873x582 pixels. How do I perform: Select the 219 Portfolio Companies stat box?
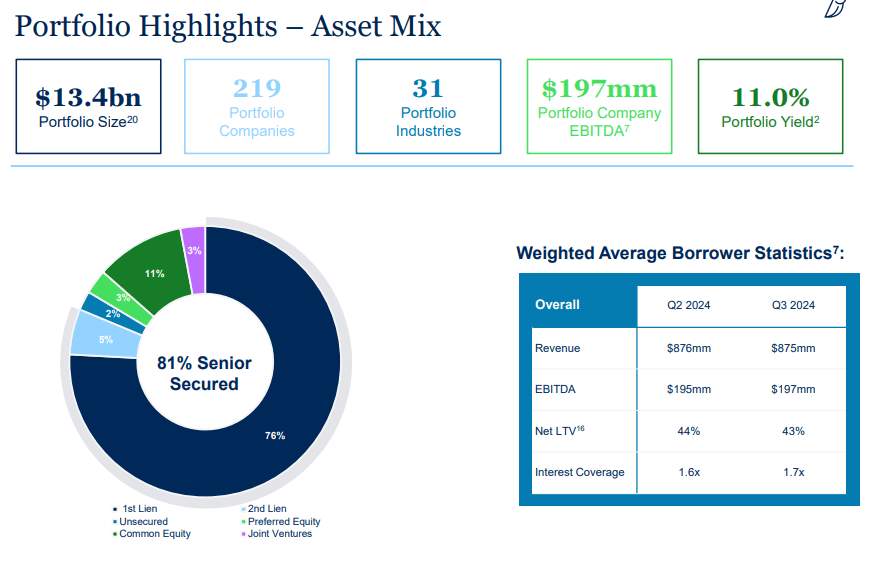tap(256, 105)
